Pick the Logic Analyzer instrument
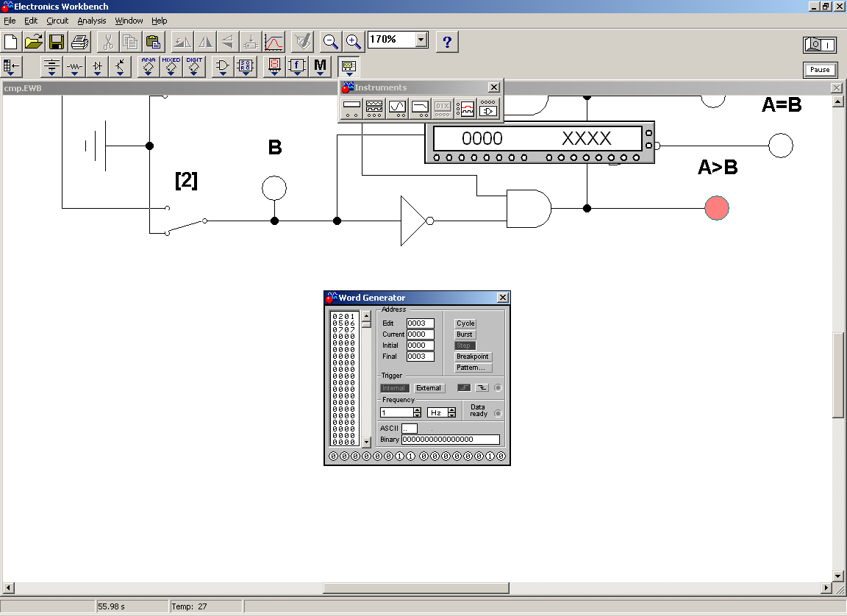Image resolution: width=847 pixels, height=616 pixels. [x=465, y=108]
